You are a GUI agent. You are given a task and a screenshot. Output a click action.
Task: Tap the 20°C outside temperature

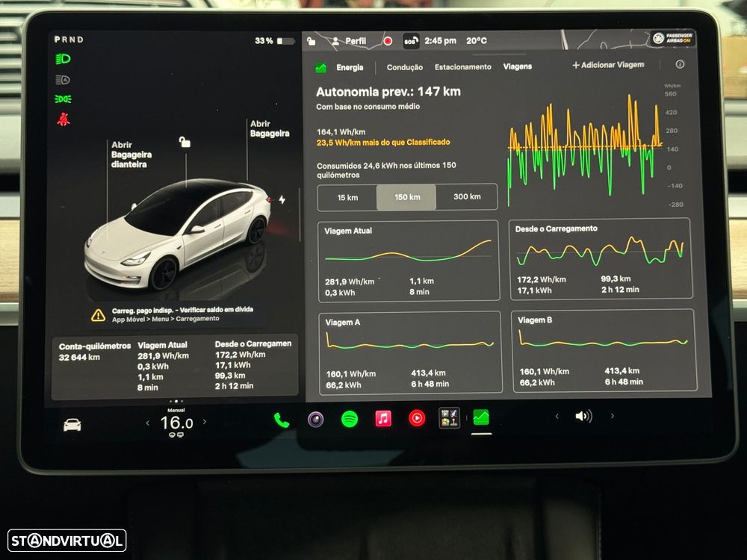(477, 41)
